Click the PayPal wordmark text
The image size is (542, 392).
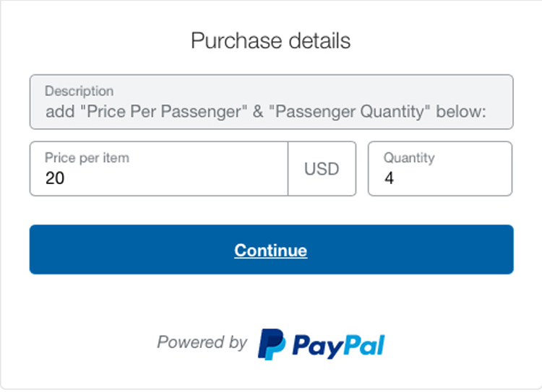(338, 346)
